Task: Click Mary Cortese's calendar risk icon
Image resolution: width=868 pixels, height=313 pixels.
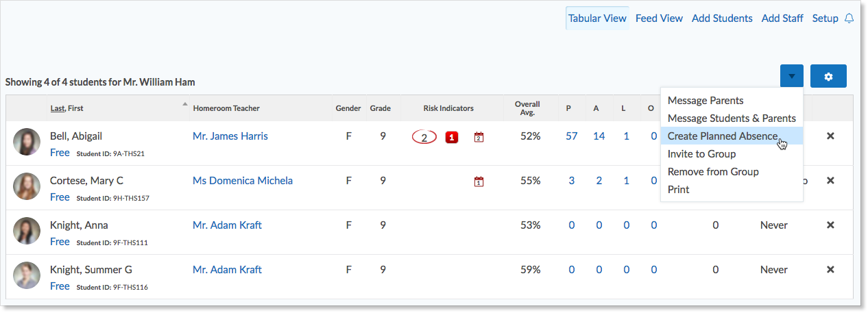Action: [x=479, y=181]
